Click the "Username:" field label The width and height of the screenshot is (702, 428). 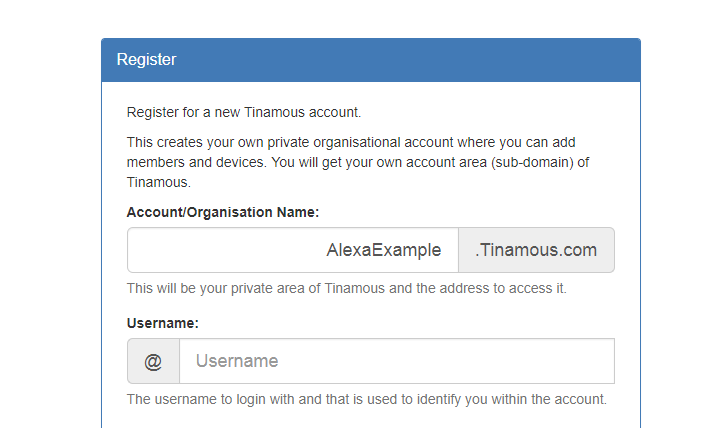[163, 323]
